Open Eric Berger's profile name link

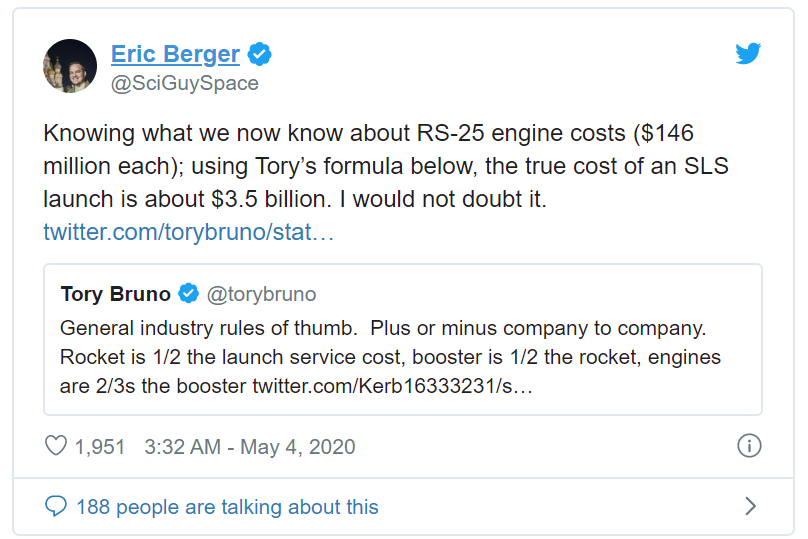(175, 54)
